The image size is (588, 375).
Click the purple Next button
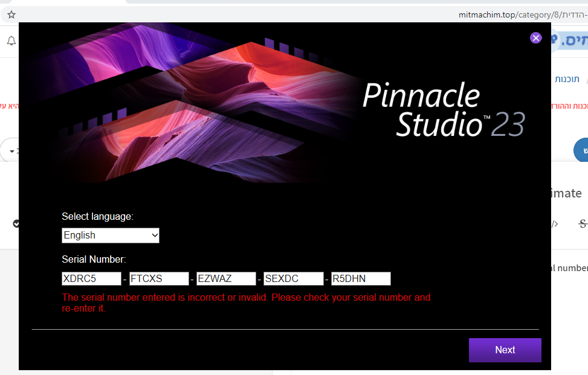pyautogui.click(x=505, y=350)
